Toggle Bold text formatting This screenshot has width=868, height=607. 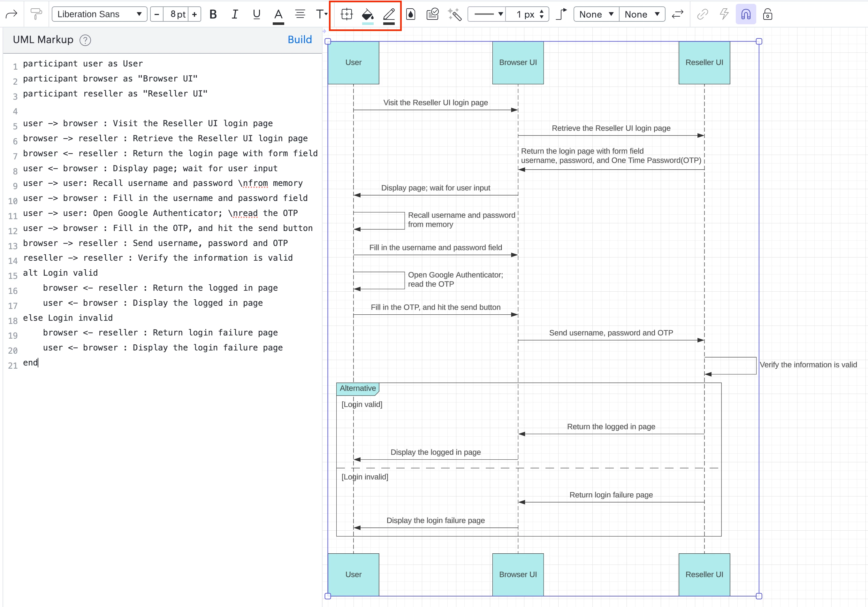tap(213, 14)
